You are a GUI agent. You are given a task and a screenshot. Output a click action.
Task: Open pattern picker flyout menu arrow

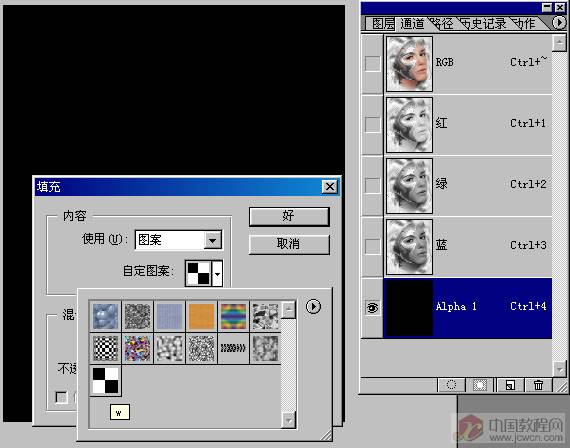tap(313, 307)
